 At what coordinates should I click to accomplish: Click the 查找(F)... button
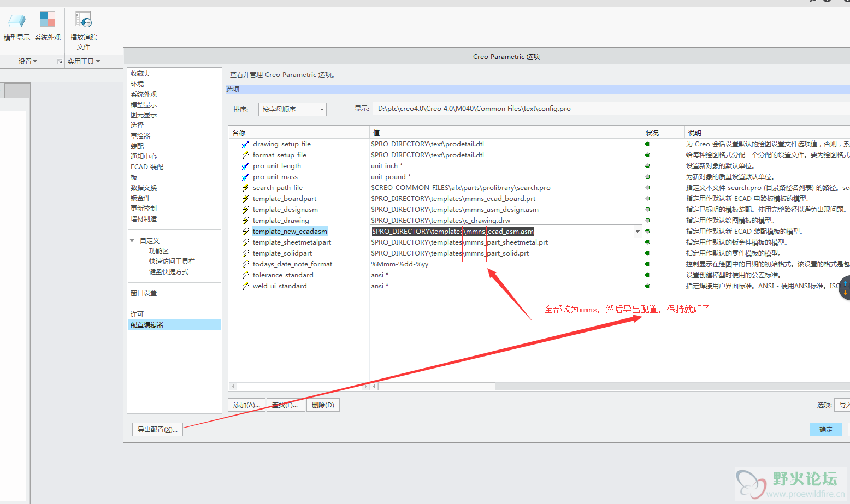(x=285, y=405)
